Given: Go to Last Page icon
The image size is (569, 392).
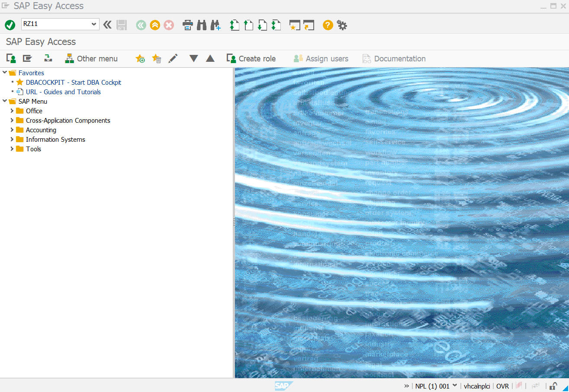Looking at the screenshot, I should coord(276,25).
